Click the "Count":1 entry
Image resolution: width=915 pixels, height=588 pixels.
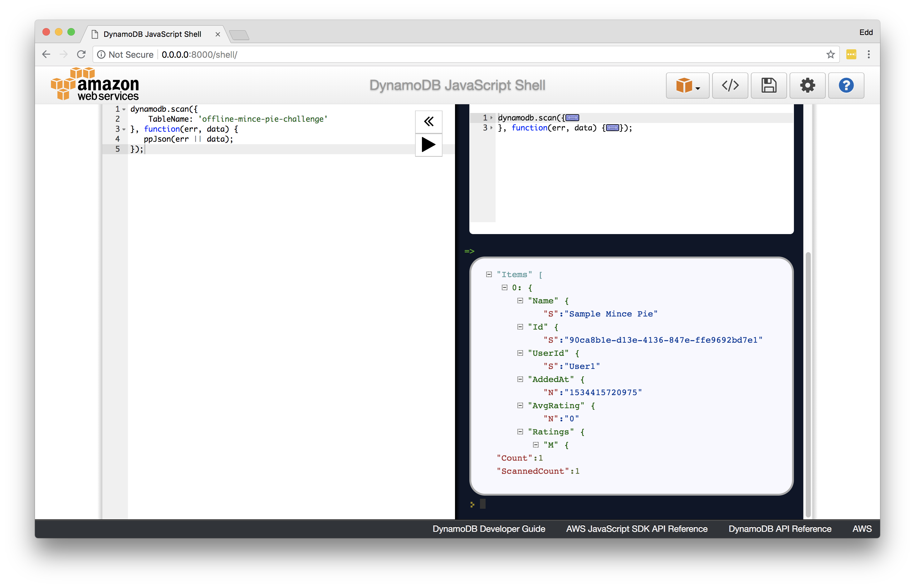520,458
